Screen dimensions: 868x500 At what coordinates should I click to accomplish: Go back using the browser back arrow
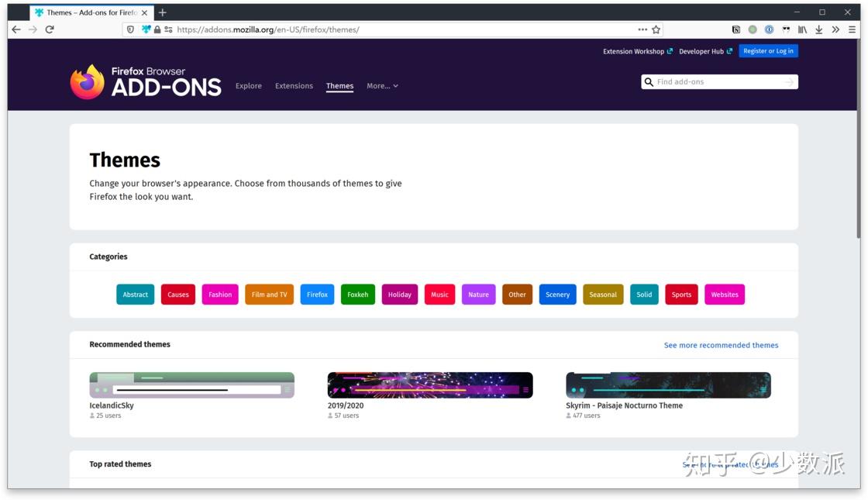click(x=16, y=29)
